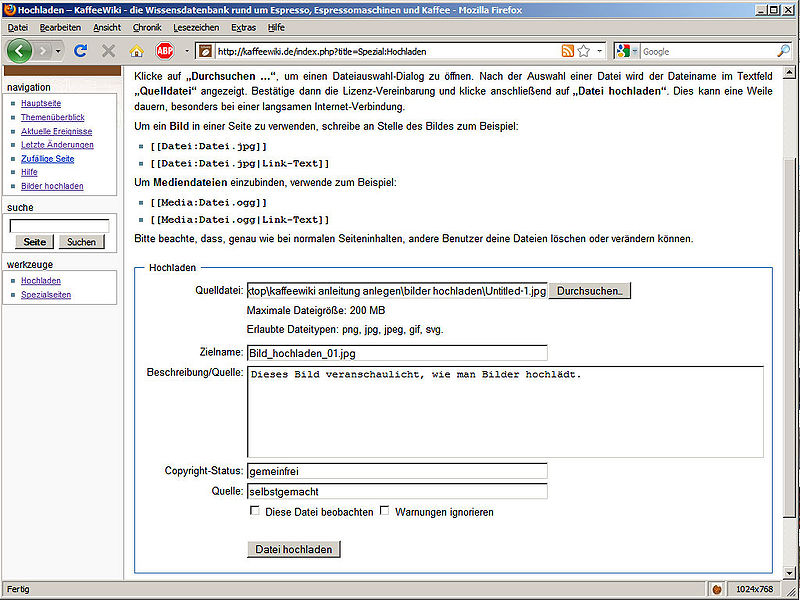Screen dimensions: 800x600
Task: Open the dropdown arrow beside the ABP icon
Action: click(186, 51)
